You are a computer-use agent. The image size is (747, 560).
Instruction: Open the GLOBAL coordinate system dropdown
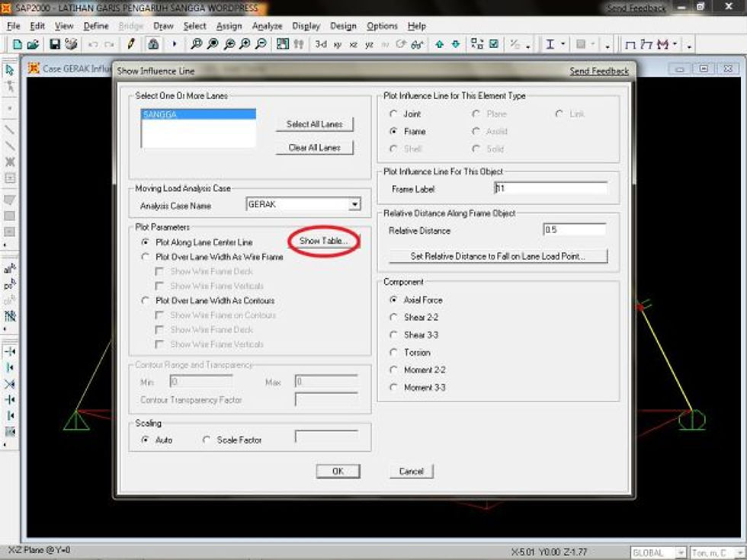pyautogui.click(x=680, y=552)
